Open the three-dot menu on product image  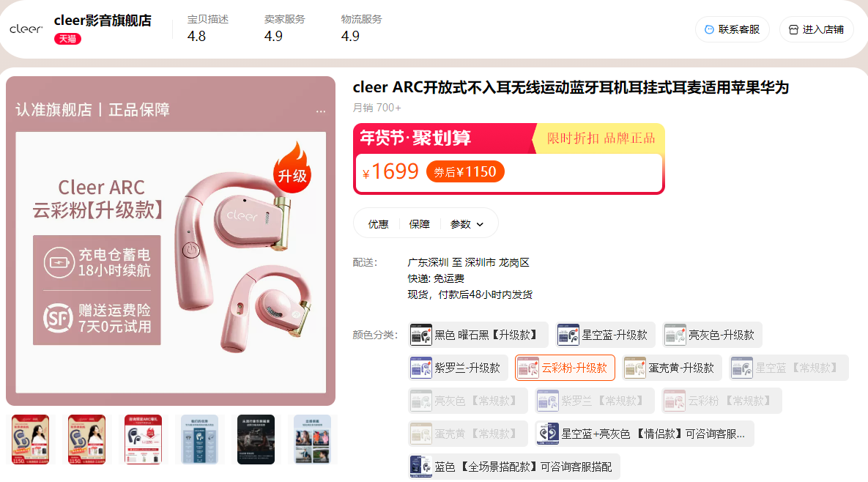321,111
